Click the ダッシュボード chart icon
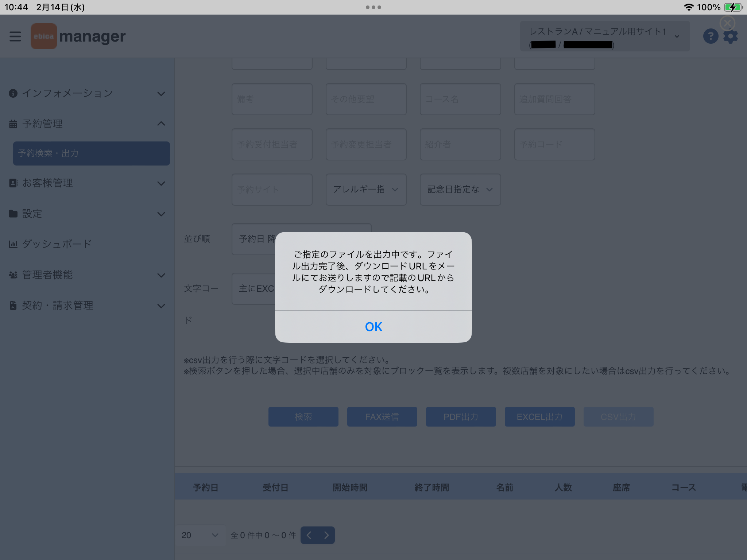This screenshot has height=560, width=747. click(x=13, y=244)
